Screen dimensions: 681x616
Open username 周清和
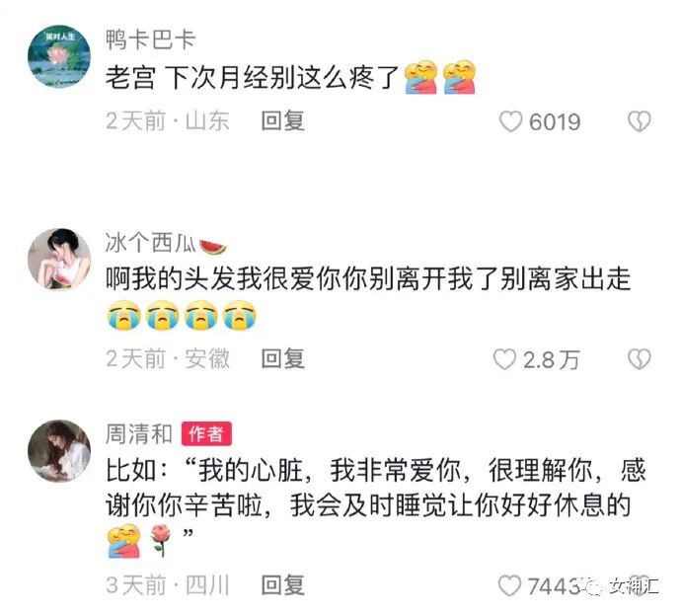tap(139, 434)
